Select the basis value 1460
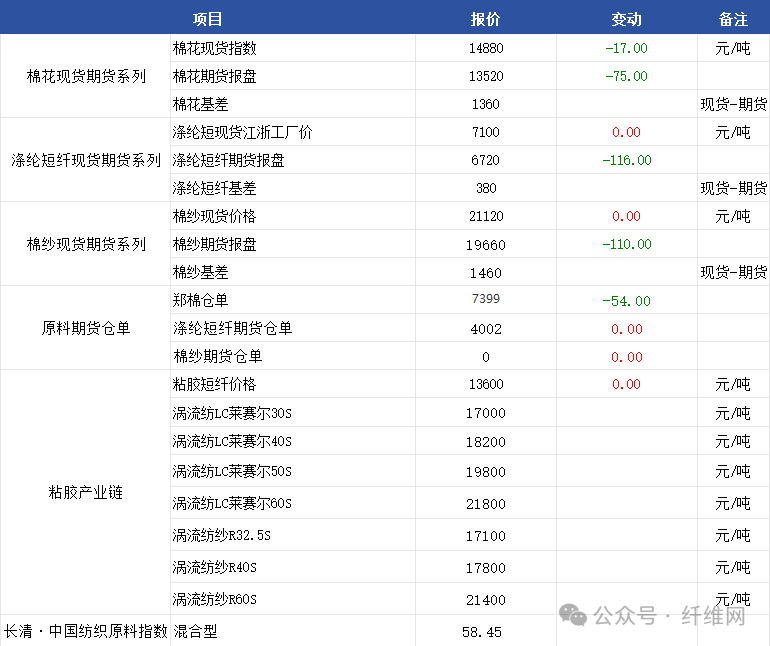This screenshot has width=770, height=646. pos(486,273)
